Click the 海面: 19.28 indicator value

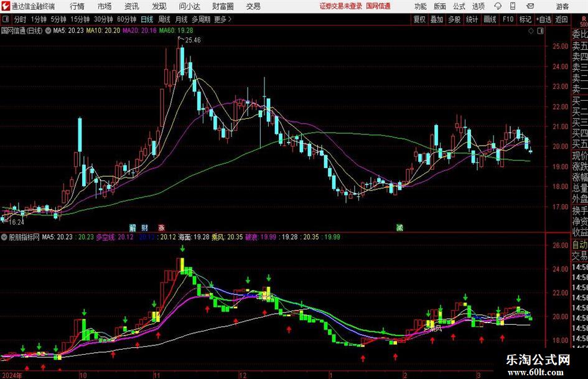194,237
